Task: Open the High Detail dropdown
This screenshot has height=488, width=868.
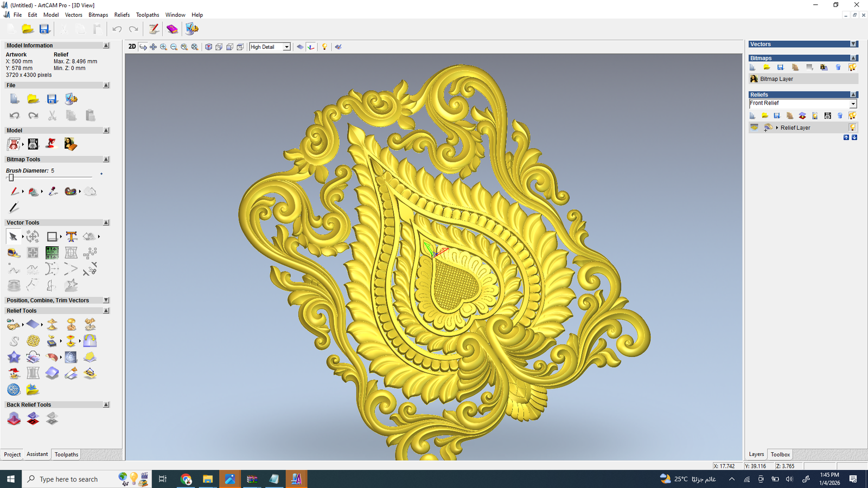Action: coord(286,47)
